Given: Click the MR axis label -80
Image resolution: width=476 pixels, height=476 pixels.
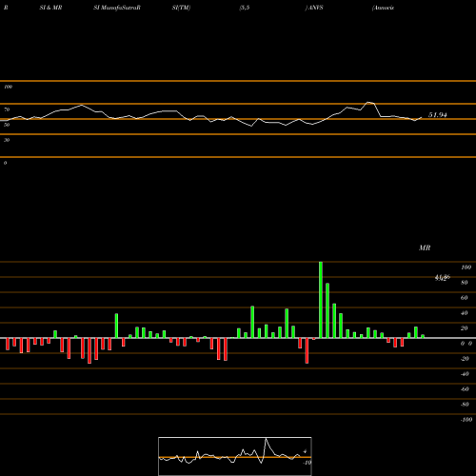Looking at the screenshot, I should [465, 405].
